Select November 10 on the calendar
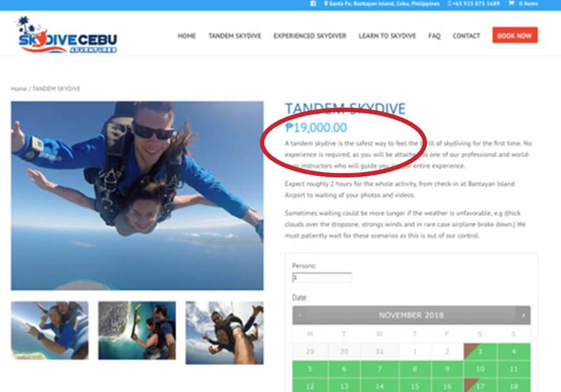This screenshot has height=392, width=561. coord(480,369)
